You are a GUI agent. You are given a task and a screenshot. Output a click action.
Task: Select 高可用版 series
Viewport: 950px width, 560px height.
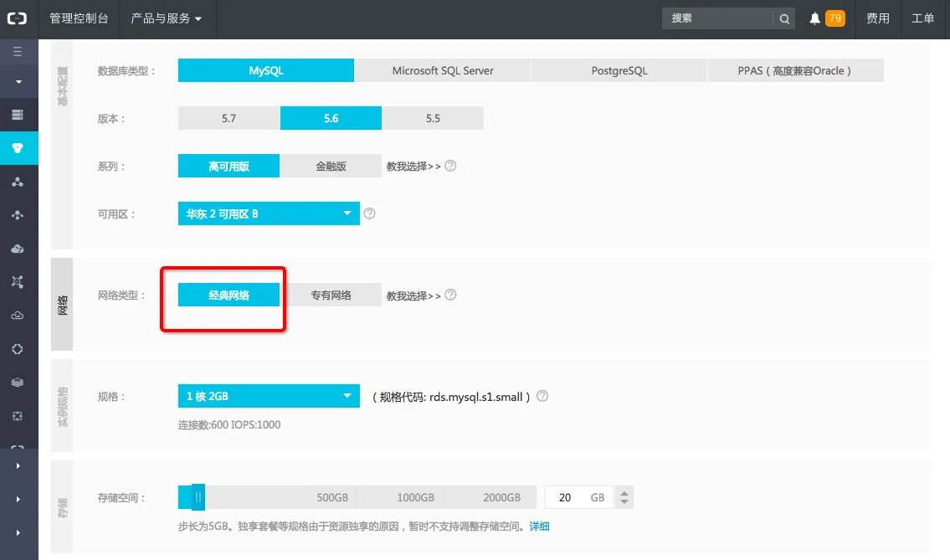[x=229, y=166]
